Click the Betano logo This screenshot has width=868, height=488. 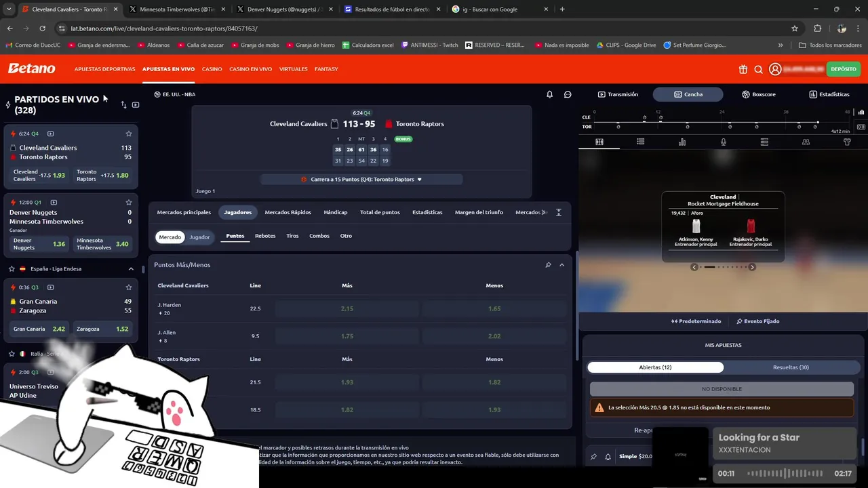click(32, 68)
